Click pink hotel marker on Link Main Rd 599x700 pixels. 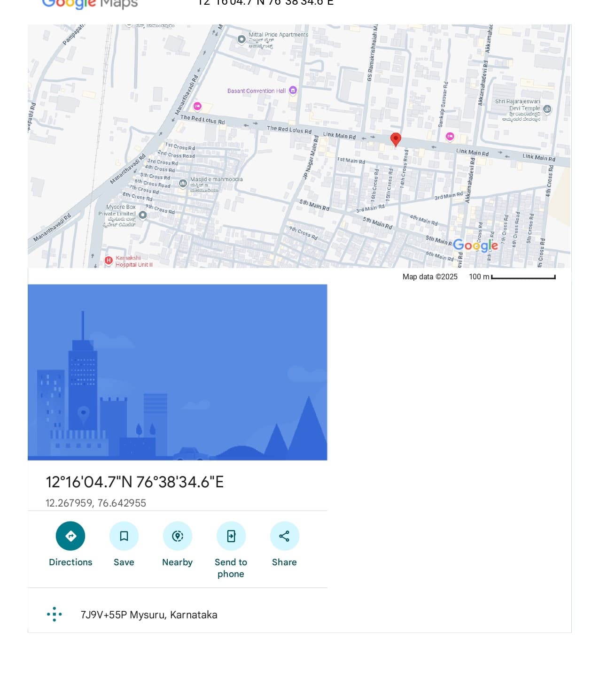pyautogui.click(x=450, y=136)
